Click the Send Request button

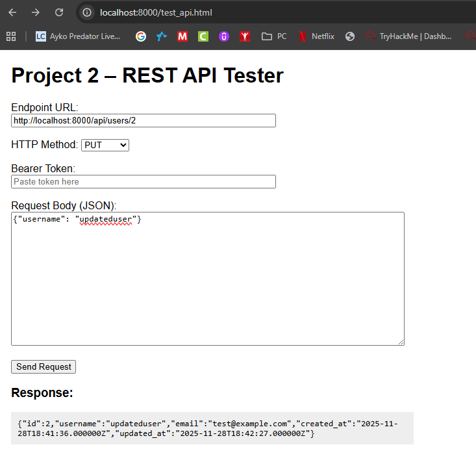tap(44, 366)
